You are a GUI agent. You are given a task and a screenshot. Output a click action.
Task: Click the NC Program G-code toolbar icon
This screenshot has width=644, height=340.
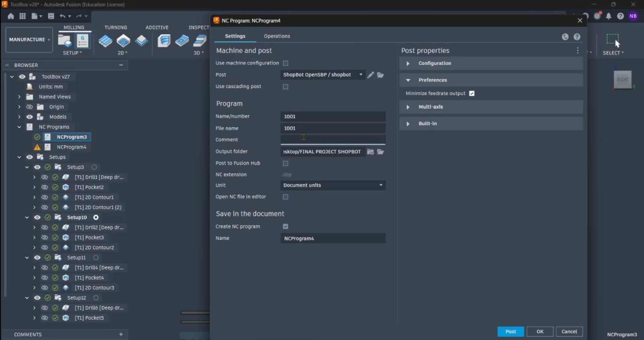83,41
